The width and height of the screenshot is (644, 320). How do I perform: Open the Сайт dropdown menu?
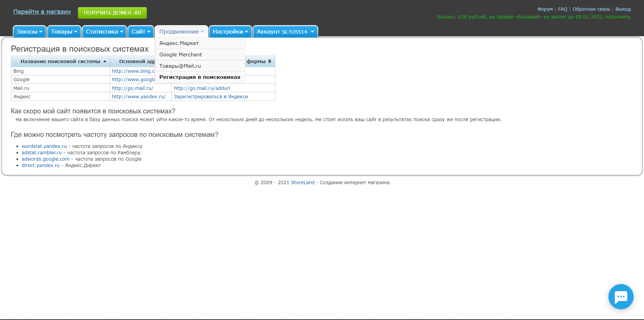141,32
